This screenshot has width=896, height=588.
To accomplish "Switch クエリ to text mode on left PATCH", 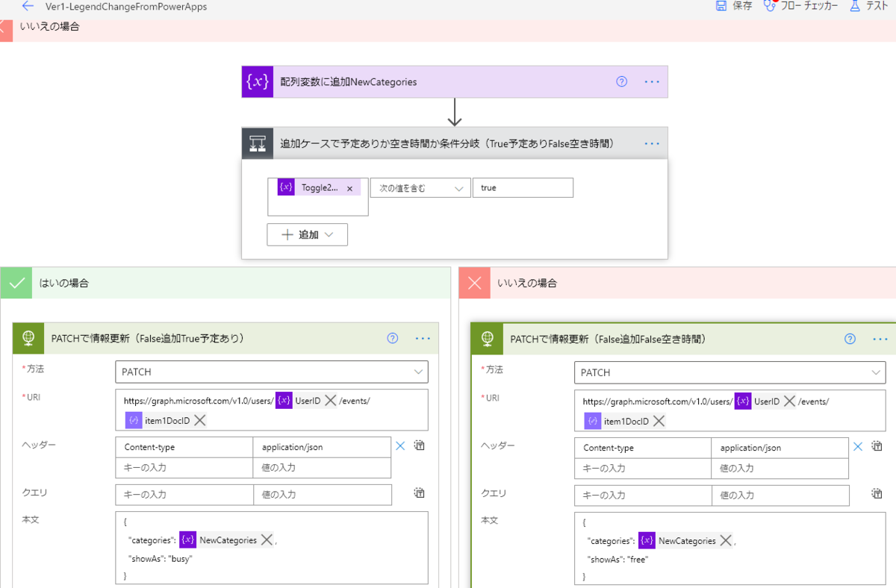I will click(418, 493).
